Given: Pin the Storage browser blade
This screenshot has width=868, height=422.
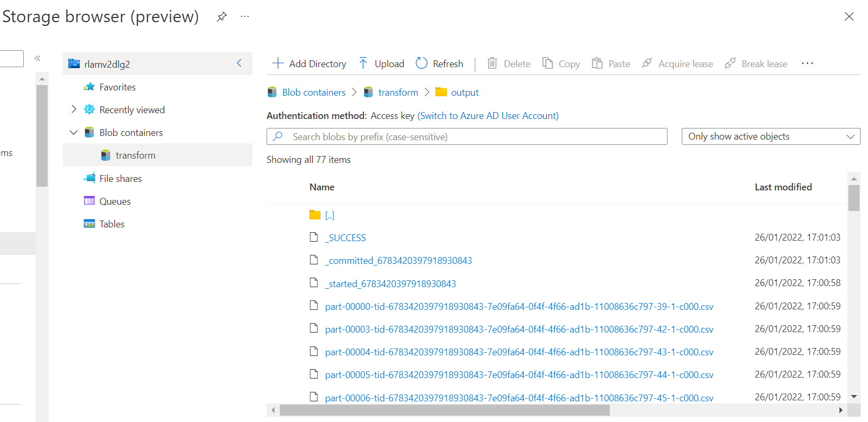Looking at the screenshot, I should point(222,17).
